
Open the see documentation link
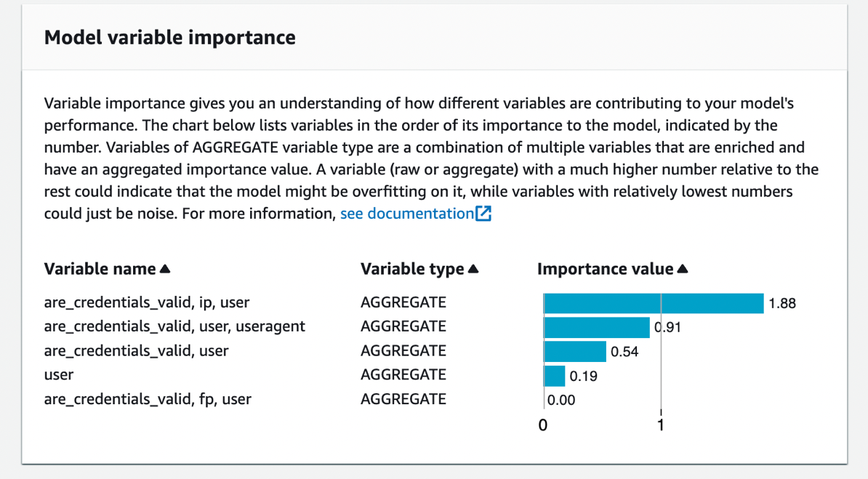coord(406,214)
